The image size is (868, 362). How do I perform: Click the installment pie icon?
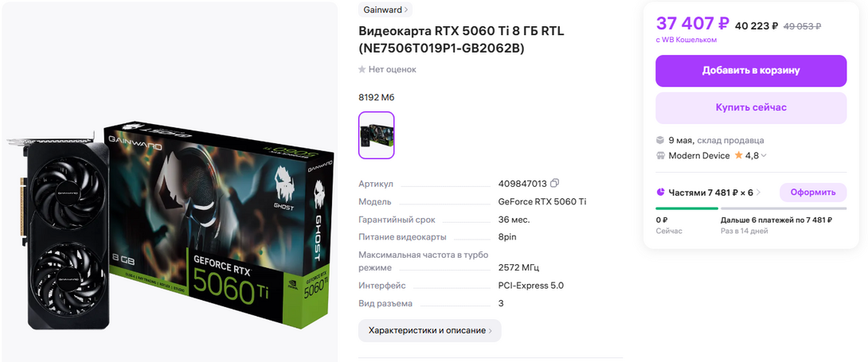click(660, 193)
